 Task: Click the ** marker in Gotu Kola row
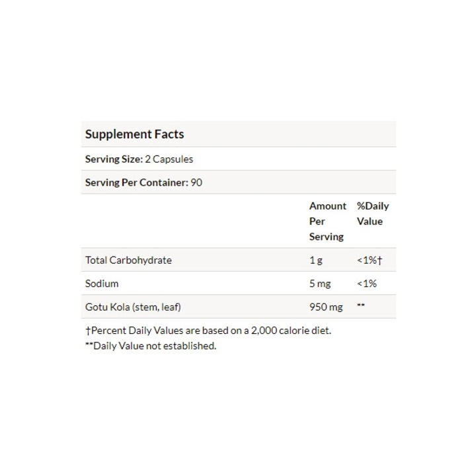click(x=361, y=305)
